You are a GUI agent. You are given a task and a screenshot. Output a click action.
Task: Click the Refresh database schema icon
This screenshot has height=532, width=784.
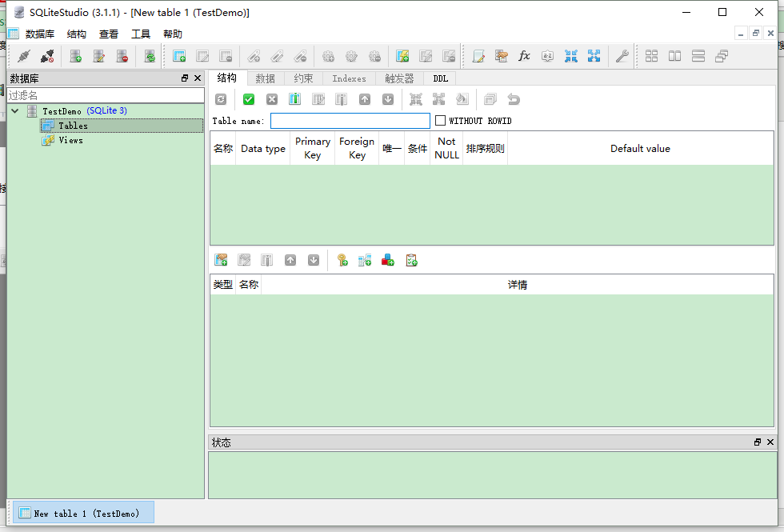pos(150,56)
